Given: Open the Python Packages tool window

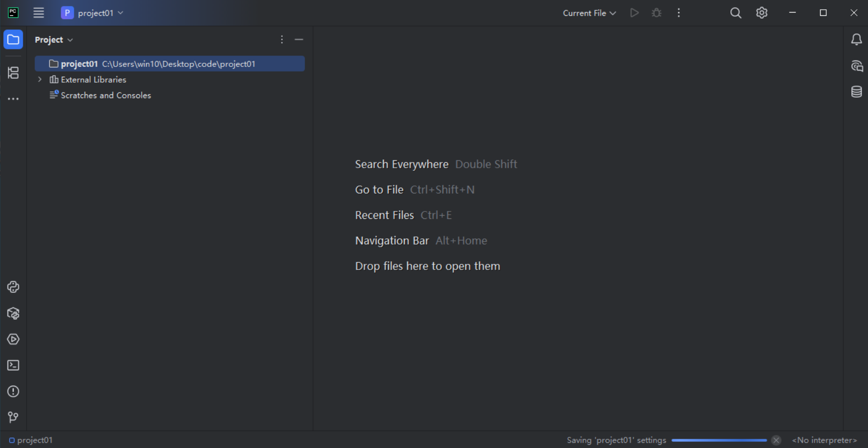Looking at the screenshot, I should click(x=13, y=314).
